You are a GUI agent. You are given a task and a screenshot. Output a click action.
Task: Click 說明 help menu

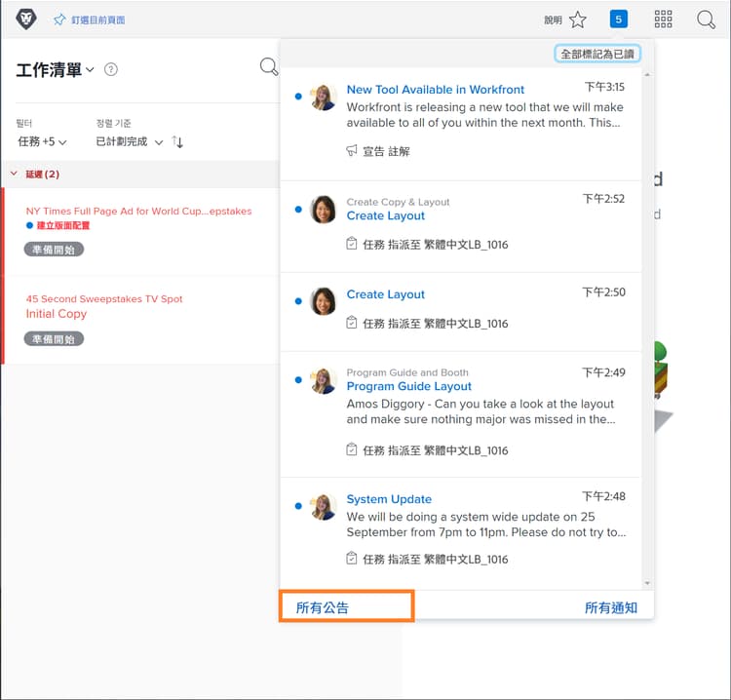(553, 20)
